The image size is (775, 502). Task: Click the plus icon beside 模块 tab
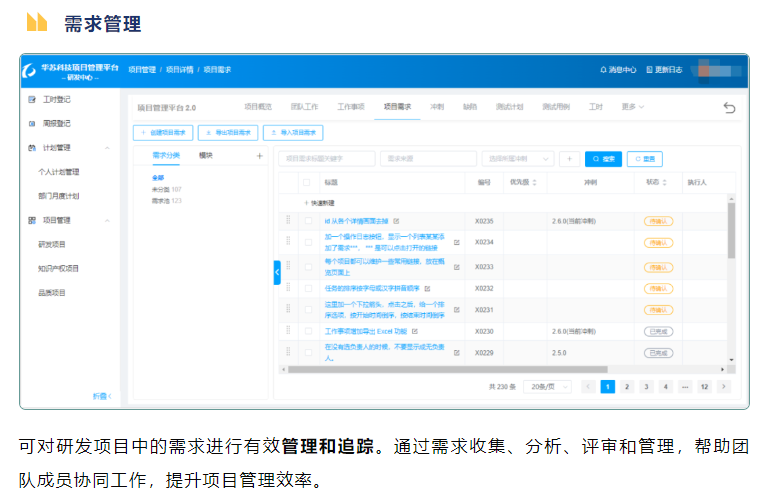259,156
